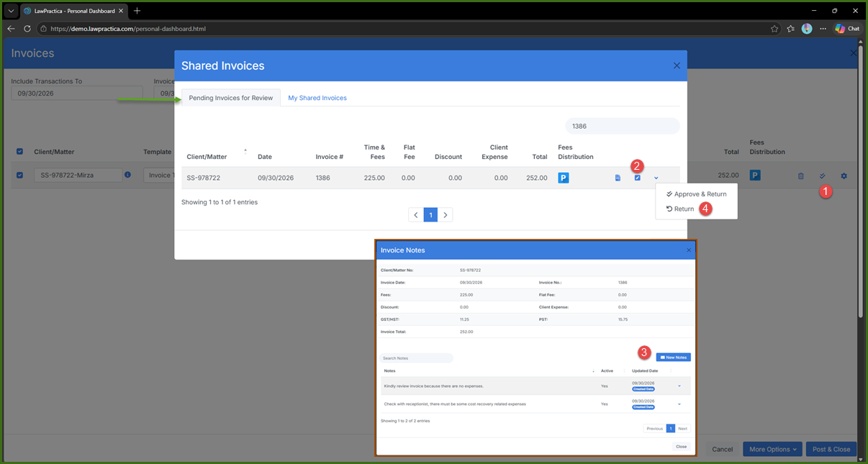Click the Close button in Invoice Notes

pos(681,446)
